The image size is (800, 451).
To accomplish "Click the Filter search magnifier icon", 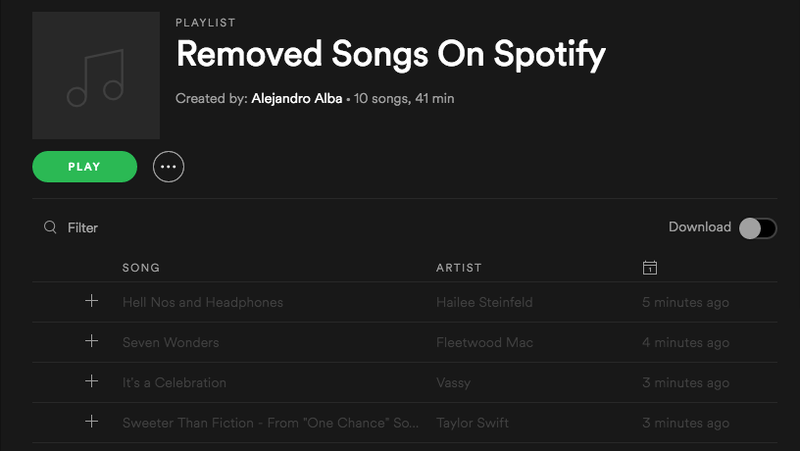I will [x=50, y=227].
